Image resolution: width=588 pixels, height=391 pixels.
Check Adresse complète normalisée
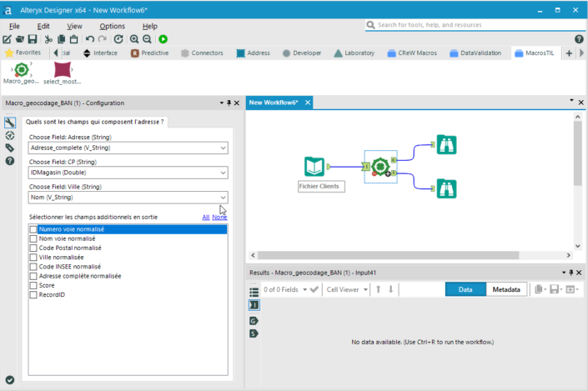click(x=33, y=276)
